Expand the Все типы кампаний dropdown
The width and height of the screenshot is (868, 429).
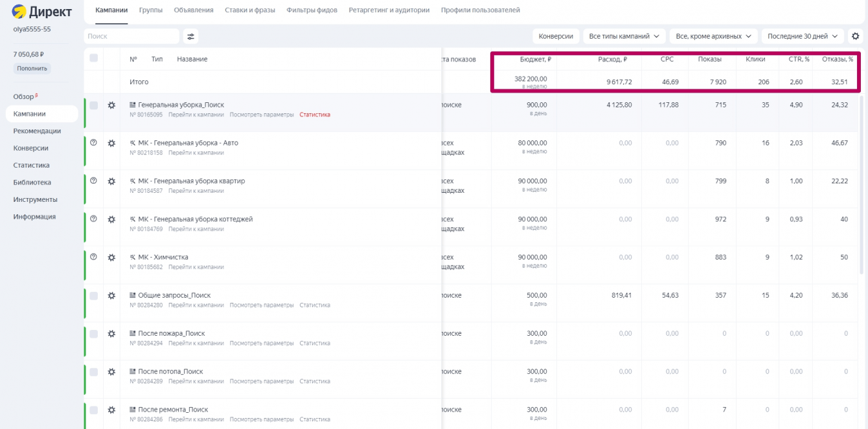tap(624, 36)
